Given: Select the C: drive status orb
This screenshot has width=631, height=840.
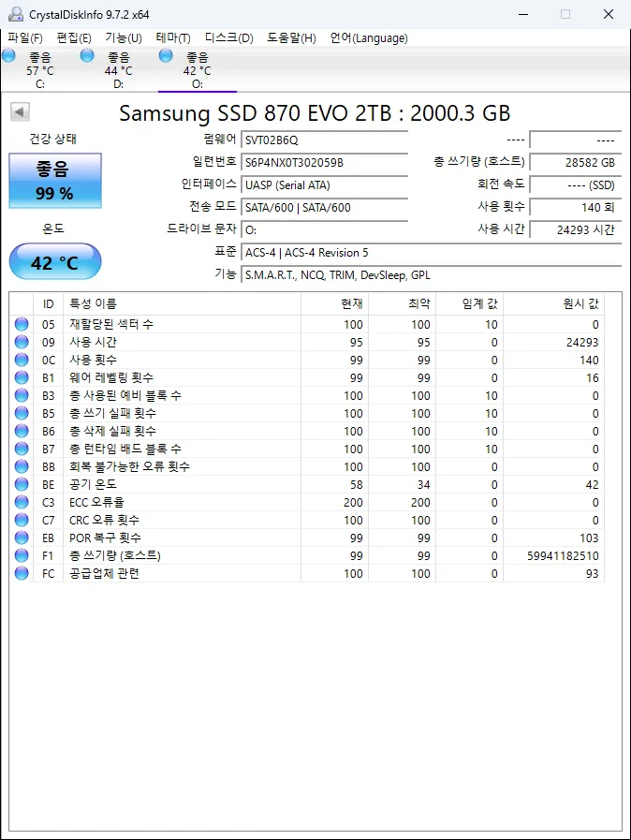Looking at the screenshot, I should click(x=8, y=55).
